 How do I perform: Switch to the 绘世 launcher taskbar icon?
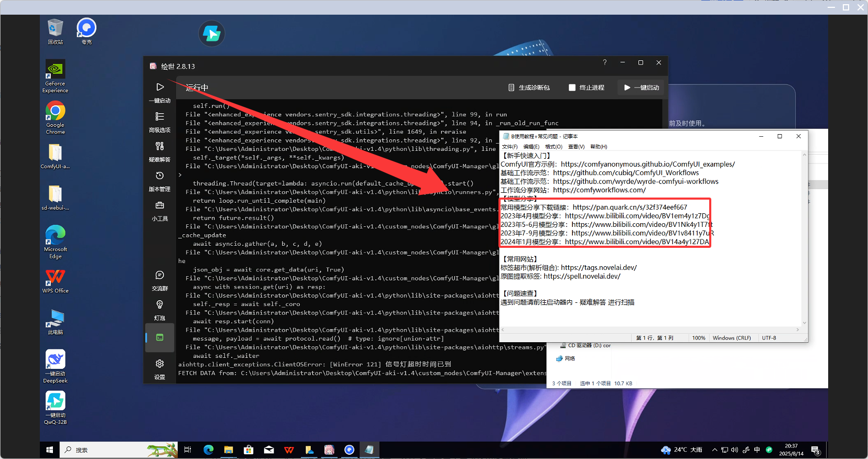(x=329, y=450)
